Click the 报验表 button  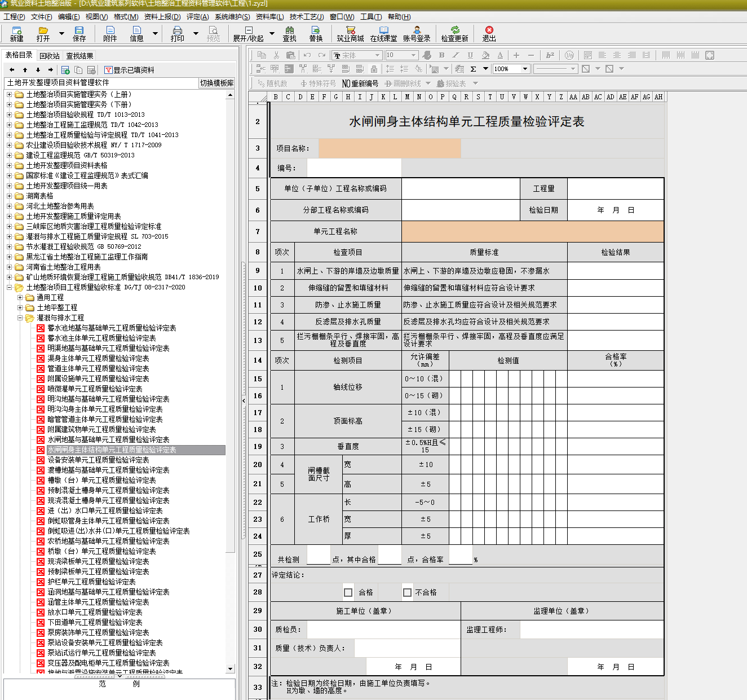coord(451,83)
